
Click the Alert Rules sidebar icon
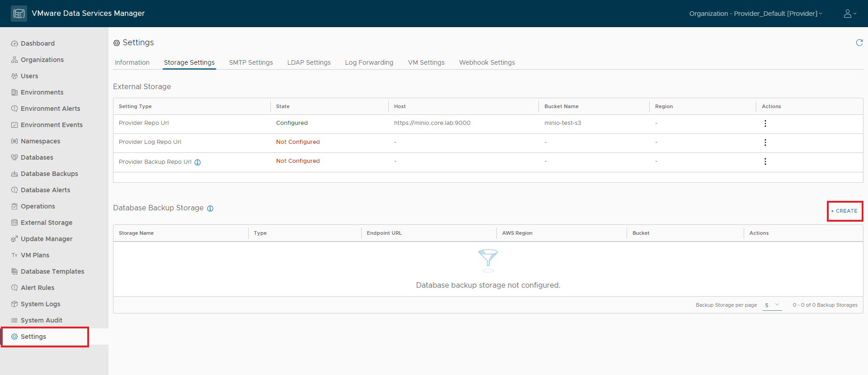(14, 288)
